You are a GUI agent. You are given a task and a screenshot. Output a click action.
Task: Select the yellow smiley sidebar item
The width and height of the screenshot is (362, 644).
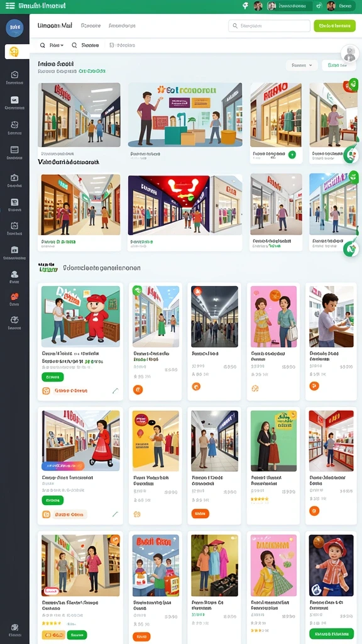(x=14, y=52)
